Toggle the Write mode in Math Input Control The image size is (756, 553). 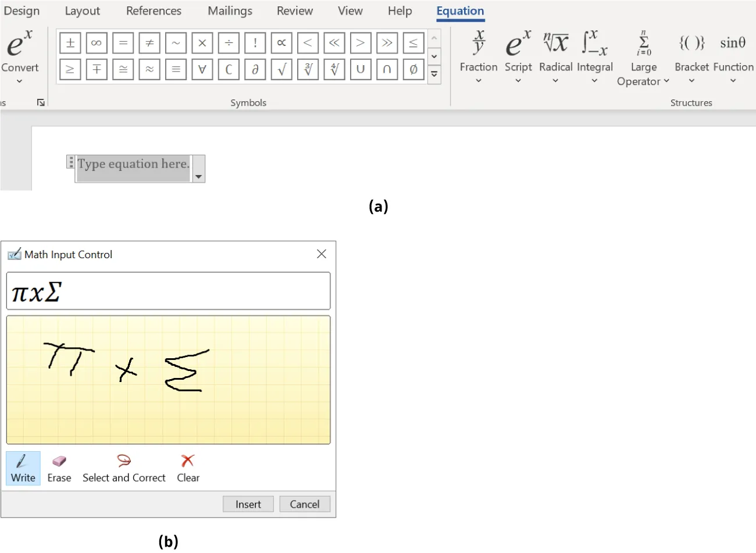pyautogui.click(x=23, y=468)
